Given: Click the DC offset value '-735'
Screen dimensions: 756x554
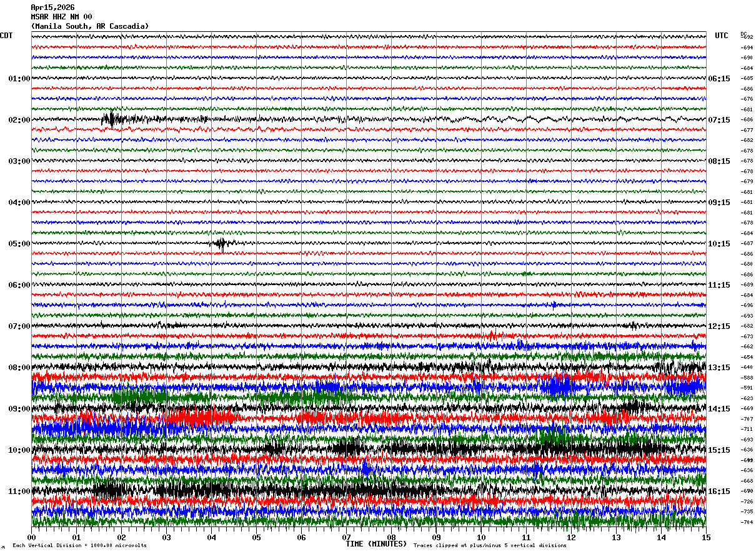Looking at the screenshot, I should (x=747, y=511).
